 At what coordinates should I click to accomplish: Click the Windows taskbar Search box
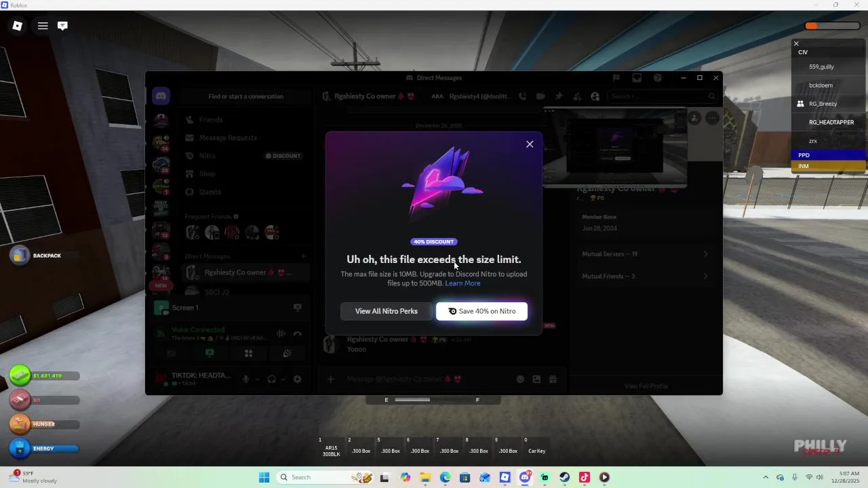pos(326,477)
